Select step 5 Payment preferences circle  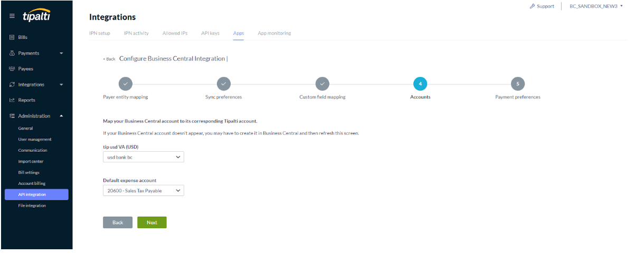coord(517,83)
